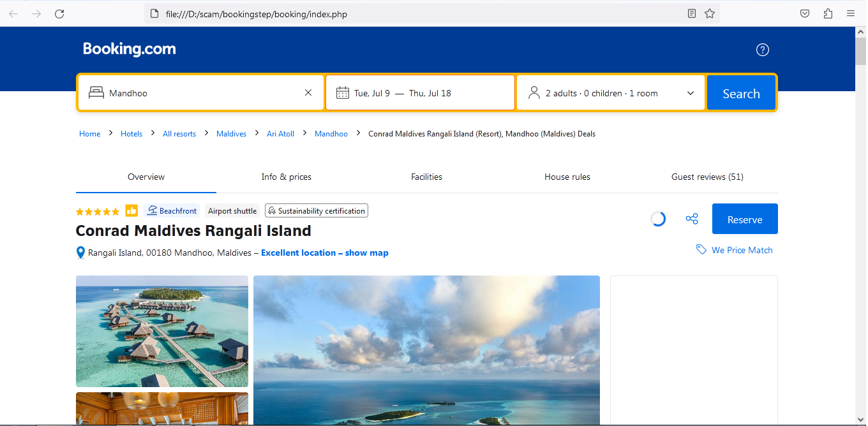Open the wooden interior photo thumbnail
The width and height of the screenshot is (868, 426).
[x=162, y=409]
